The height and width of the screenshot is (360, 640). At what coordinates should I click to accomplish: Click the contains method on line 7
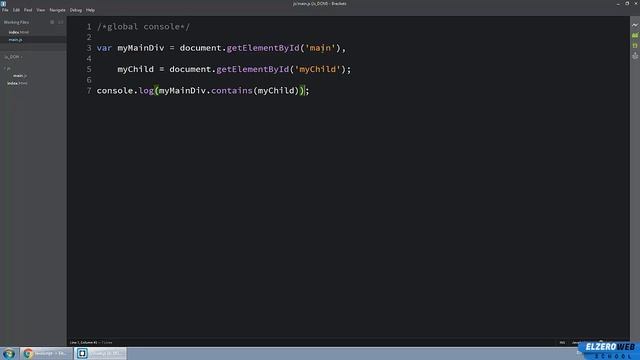[x=232, y=90]
